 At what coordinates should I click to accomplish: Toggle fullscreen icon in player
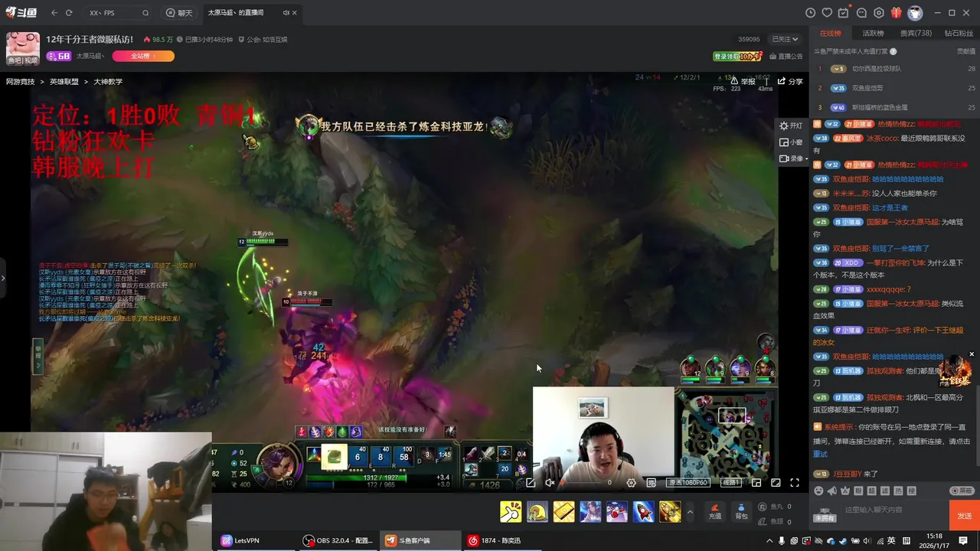pyautogui.click(x=795, y=483)
